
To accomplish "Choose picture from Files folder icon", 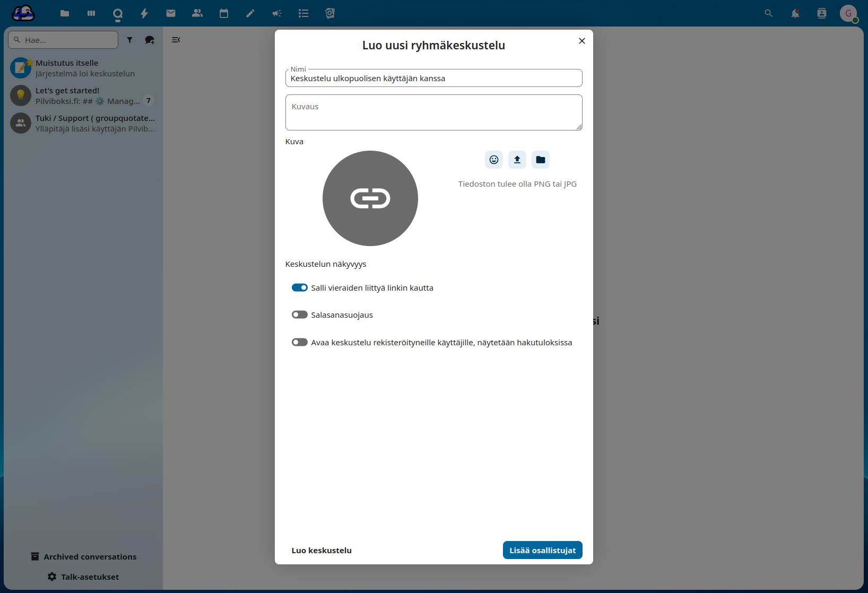I will click(x=541, y=160).
